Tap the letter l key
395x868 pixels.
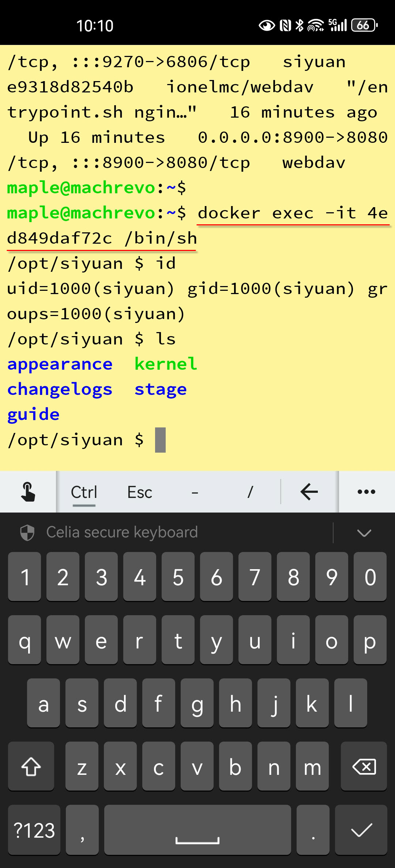point(351,703)
